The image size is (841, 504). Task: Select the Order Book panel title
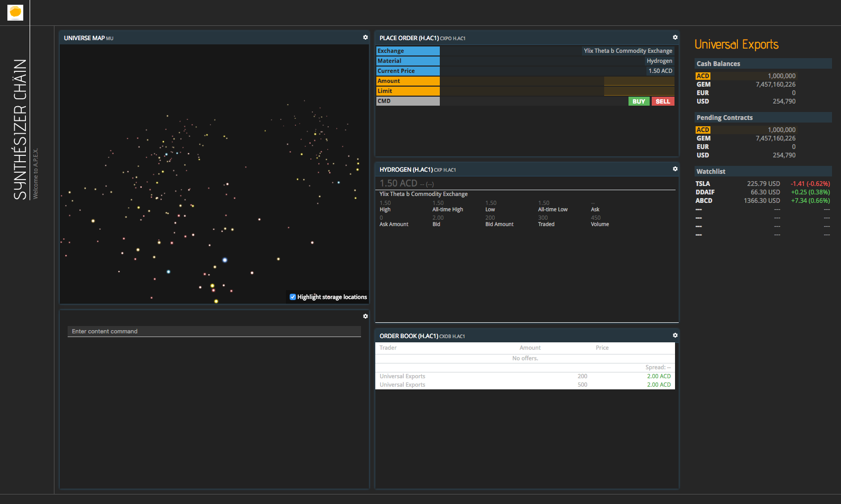pos(409,336)
